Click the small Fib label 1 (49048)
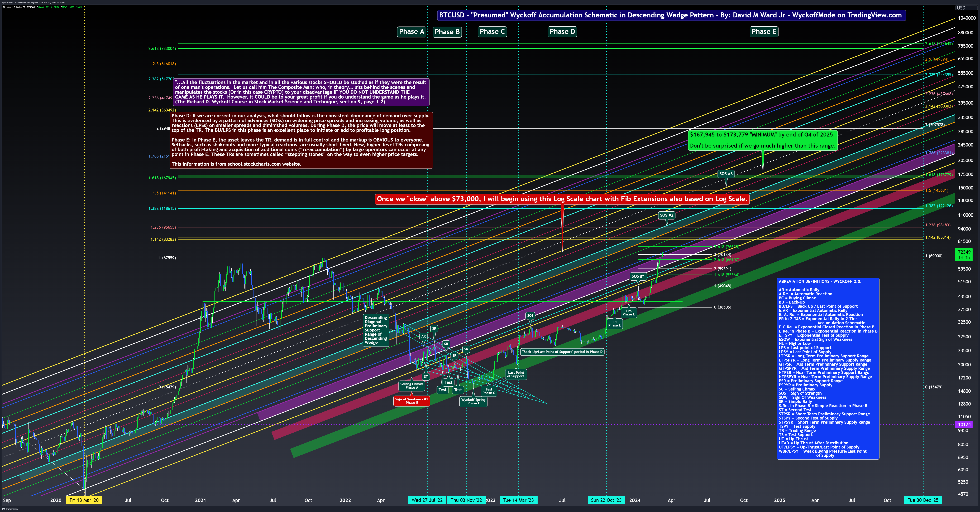Viewport: 980px width, 512px height. [723, 286]
